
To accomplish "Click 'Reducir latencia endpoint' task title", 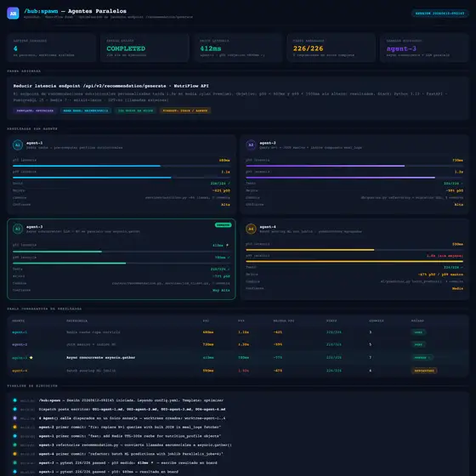I will click(x=110, y=86).
